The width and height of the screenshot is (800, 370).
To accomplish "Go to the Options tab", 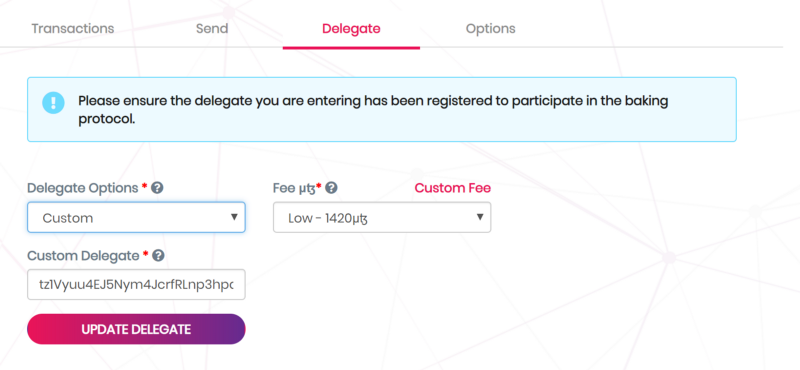I will tap(490, 29).
